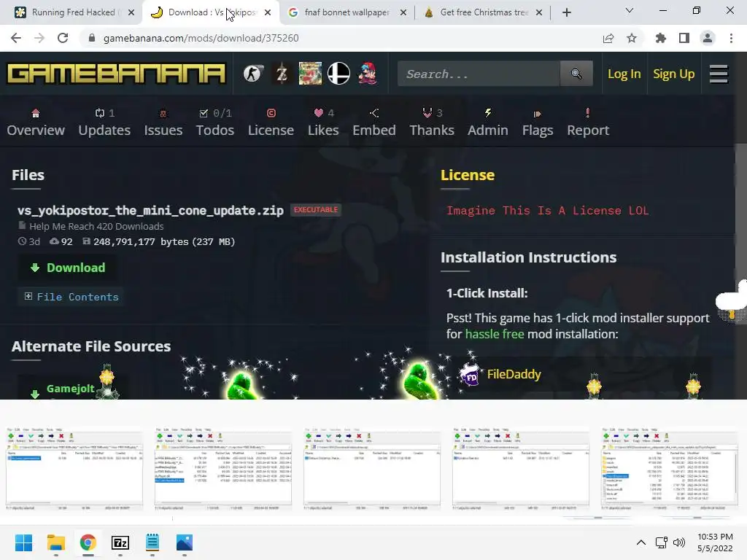Open Windows Start menu

[24, 542]
